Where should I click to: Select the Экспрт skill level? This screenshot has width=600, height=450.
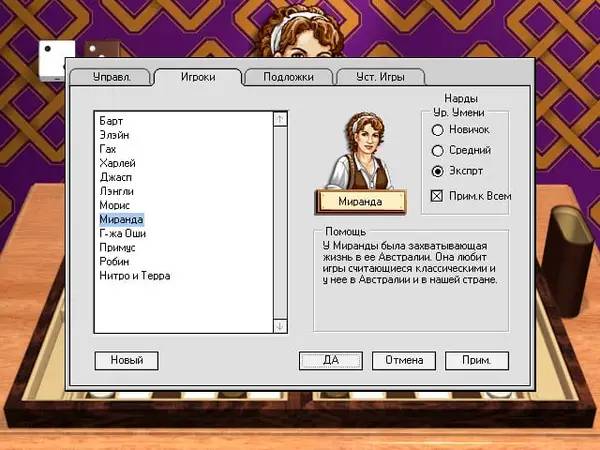436,171
